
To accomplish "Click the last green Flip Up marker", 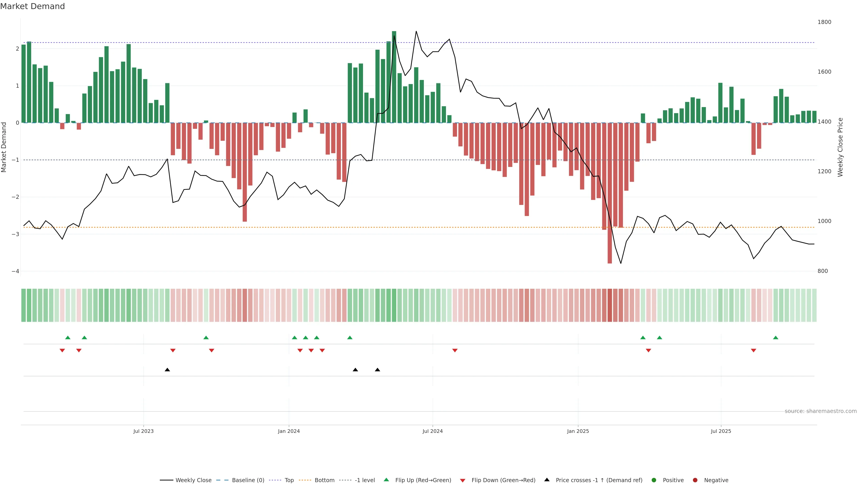I will (x=776, y=338).
